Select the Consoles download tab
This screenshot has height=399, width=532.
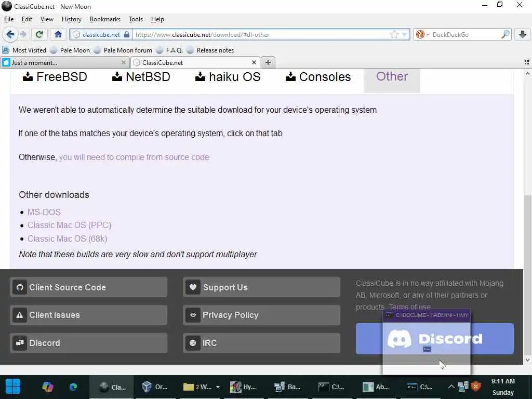[x=318, y=77]
